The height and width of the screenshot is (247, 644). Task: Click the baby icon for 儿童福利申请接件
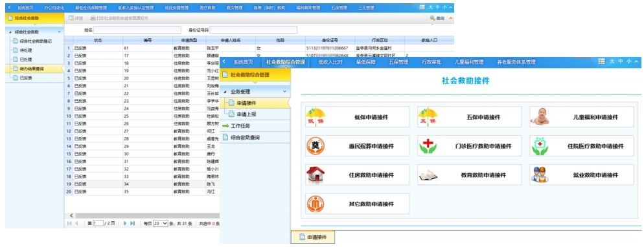(x=540, y=117)
